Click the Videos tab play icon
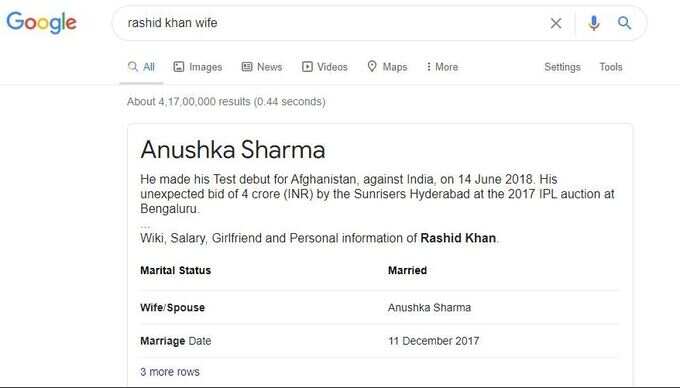 point(307,67)
